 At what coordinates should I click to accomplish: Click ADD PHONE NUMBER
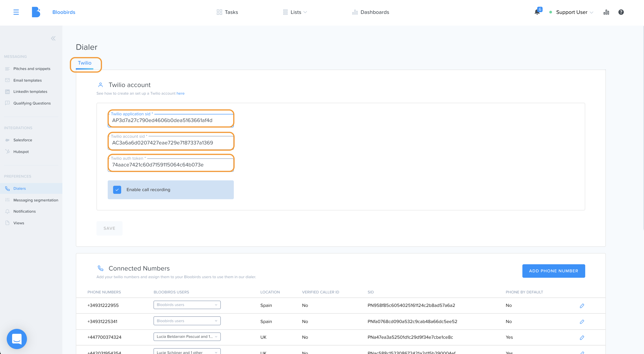click(x=554, y=271)
